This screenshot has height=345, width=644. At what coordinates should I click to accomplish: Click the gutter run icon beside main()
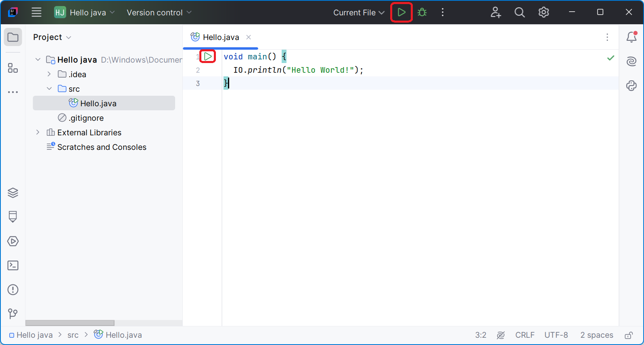pyautogui.click(x=208, y=57)
